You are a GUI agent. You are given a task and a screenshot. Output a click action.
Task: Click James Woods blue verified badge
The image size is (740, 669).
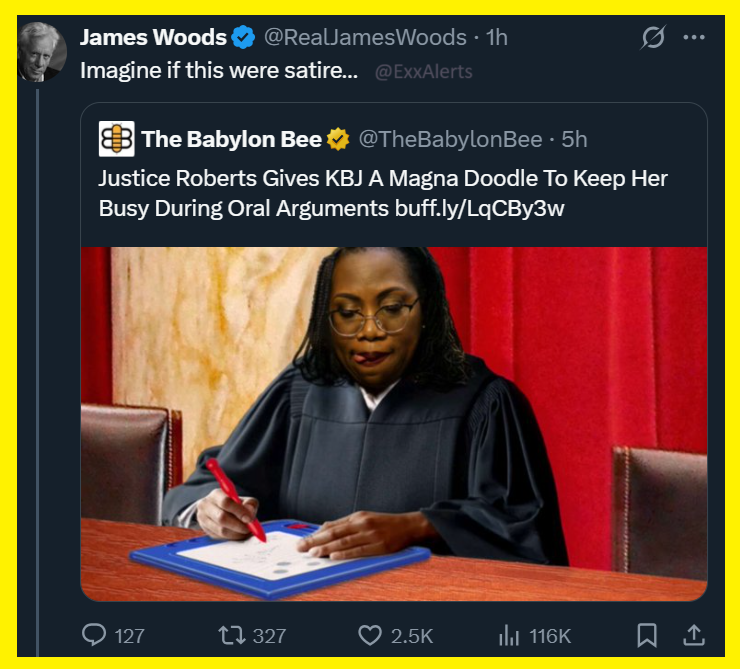[243, 38]
